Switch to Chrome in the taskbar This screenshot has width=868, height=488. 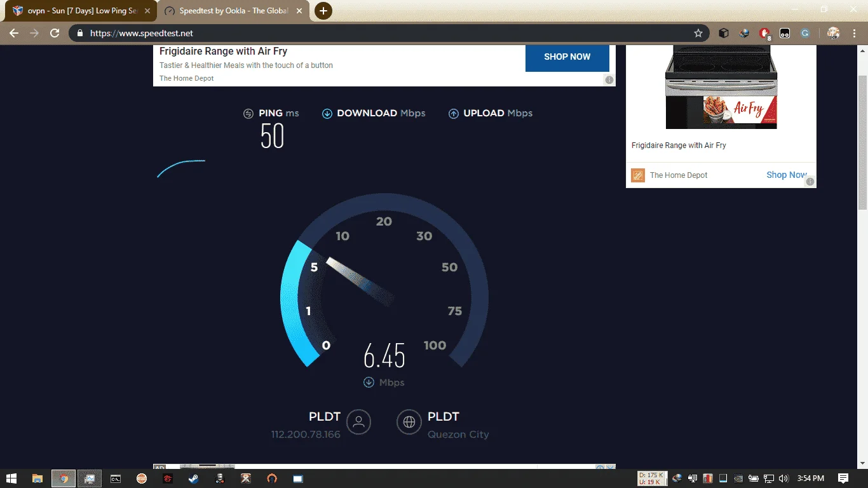pyautogui.click(x=64, y=478)
